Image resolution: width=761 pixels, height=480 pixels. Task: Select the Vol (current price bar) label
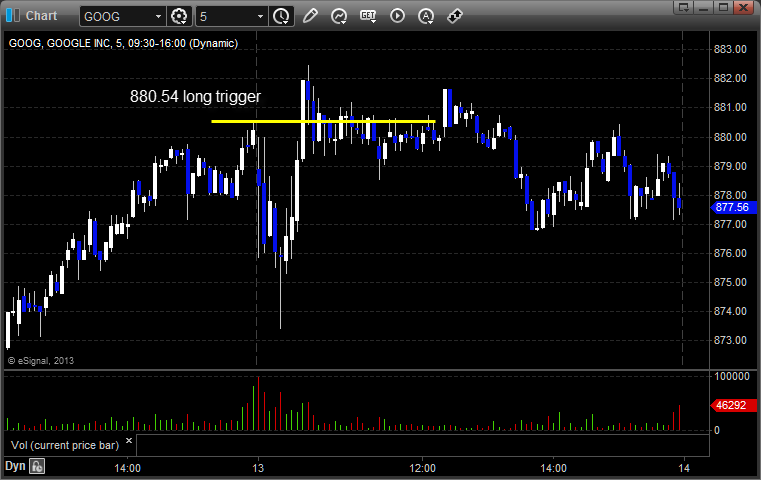65,445
